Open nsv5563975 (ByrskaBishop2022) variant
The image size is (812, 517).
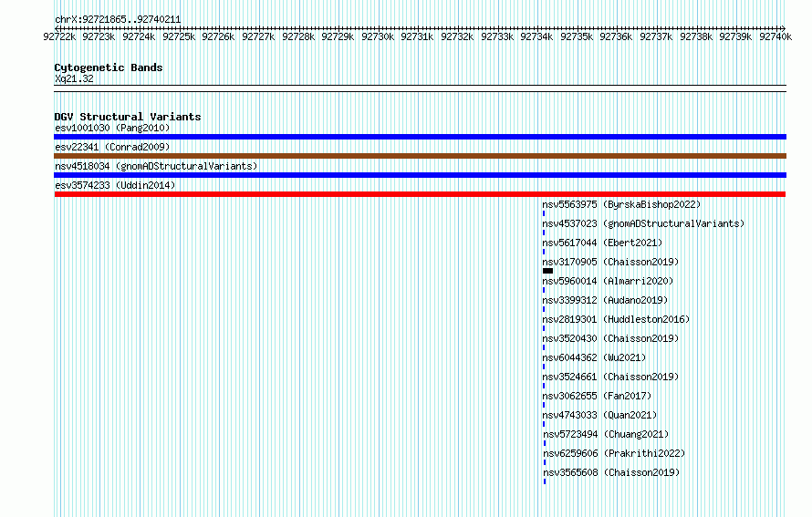(x=621, y=204)
